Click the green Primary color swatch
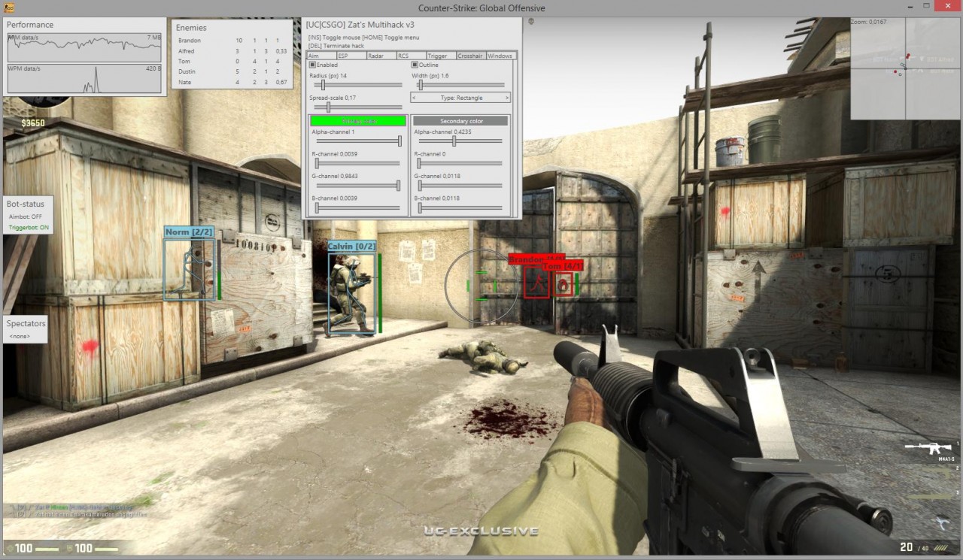 358,120
